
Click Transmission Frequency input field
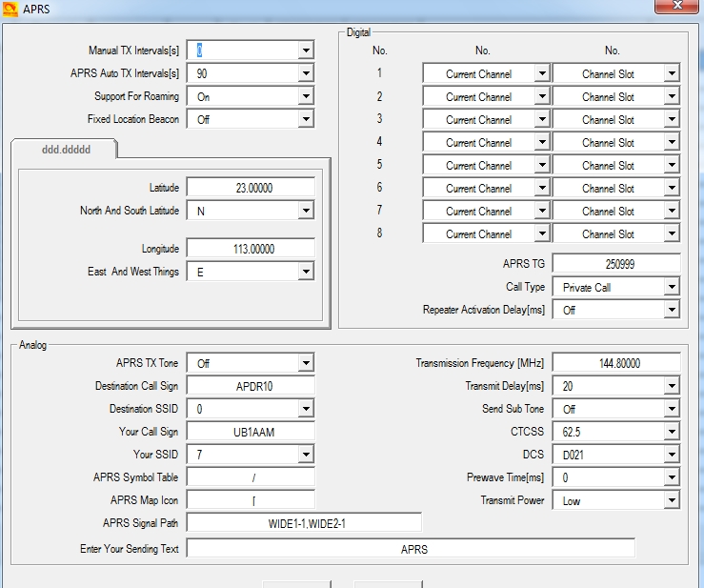coord(616,363)
